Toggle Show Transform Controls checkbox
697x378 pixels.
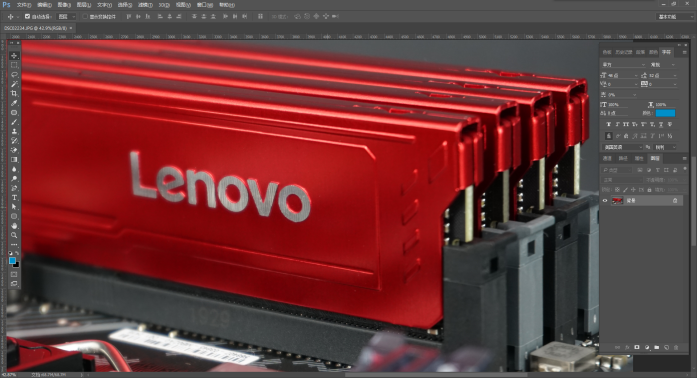click(x=85, y=16)
